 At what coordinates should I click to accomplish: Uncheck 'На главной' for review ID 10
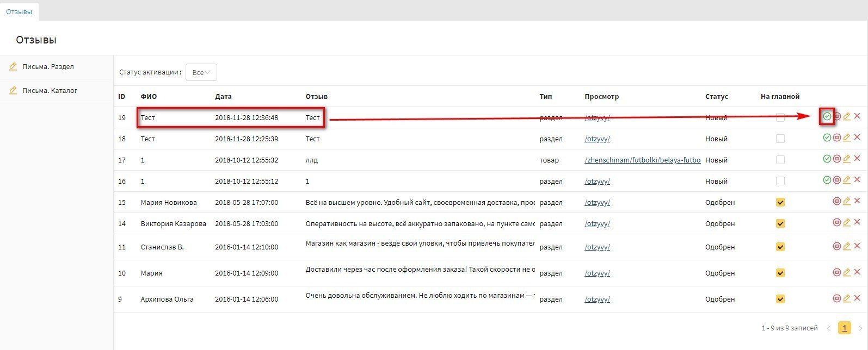(780, 273)
